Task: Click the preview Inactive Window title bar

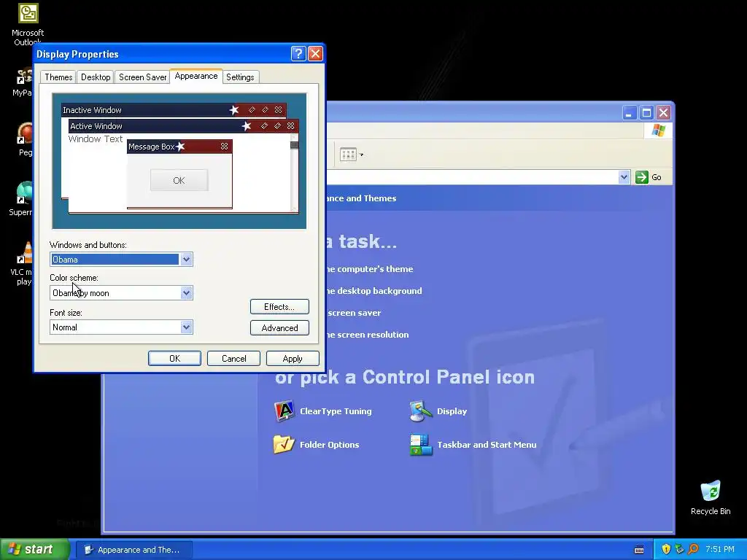Action: coord(174,110)
